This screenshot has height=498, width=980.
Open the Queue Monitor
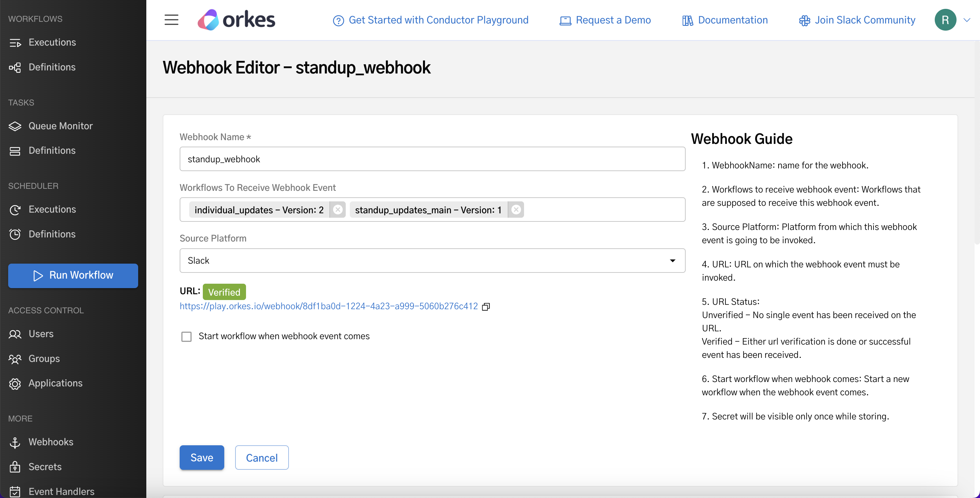point(61,126)
